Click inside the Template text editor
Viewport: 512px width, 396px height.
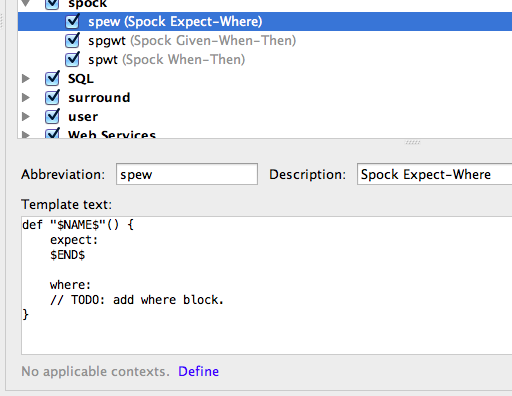pos(267,285)
